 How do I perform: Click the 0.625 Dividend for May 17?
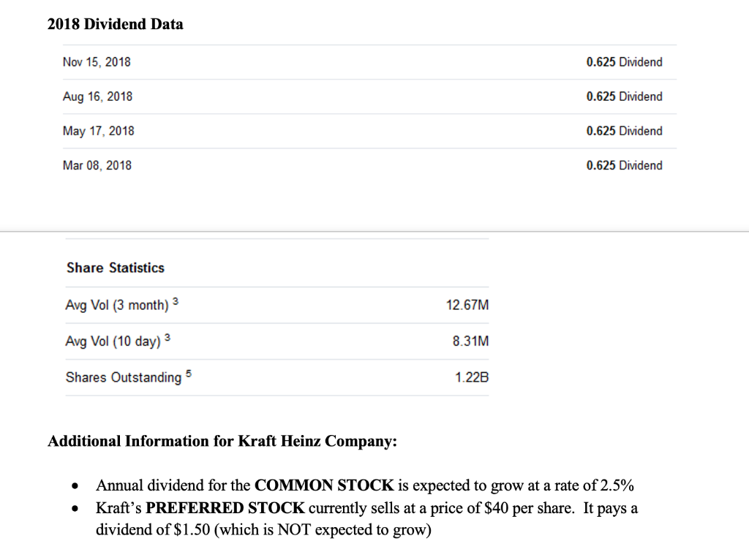[x=624, y=131]
